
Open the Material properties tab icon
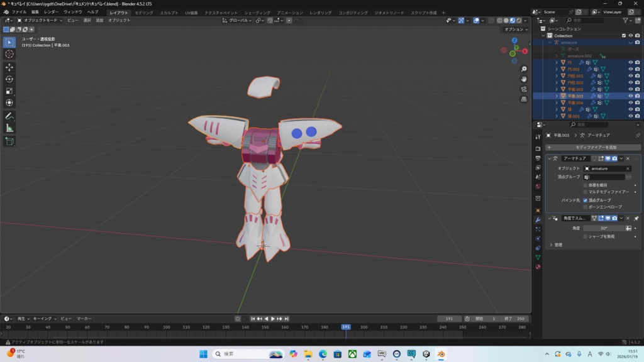click(538, 266)
